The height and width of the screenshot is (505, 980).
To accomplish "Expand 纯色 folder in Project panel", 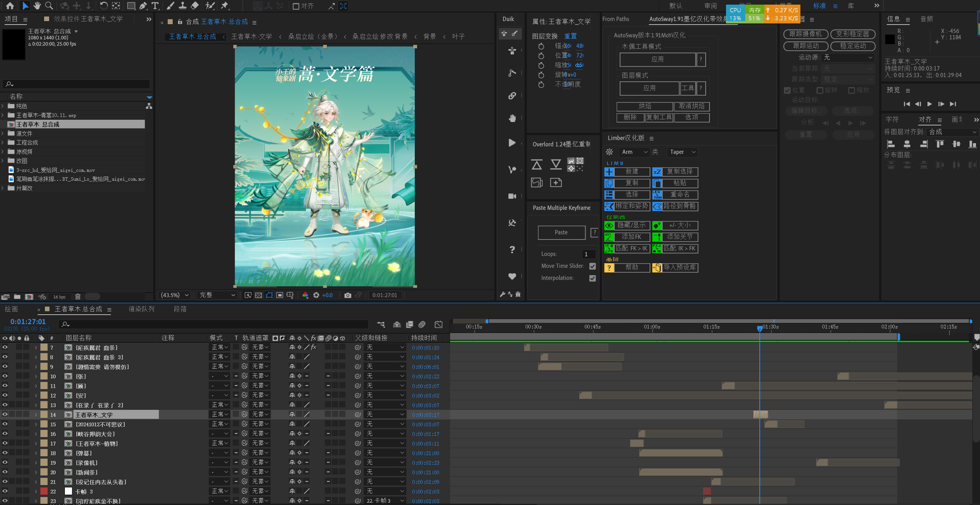I will click(3, 106).
